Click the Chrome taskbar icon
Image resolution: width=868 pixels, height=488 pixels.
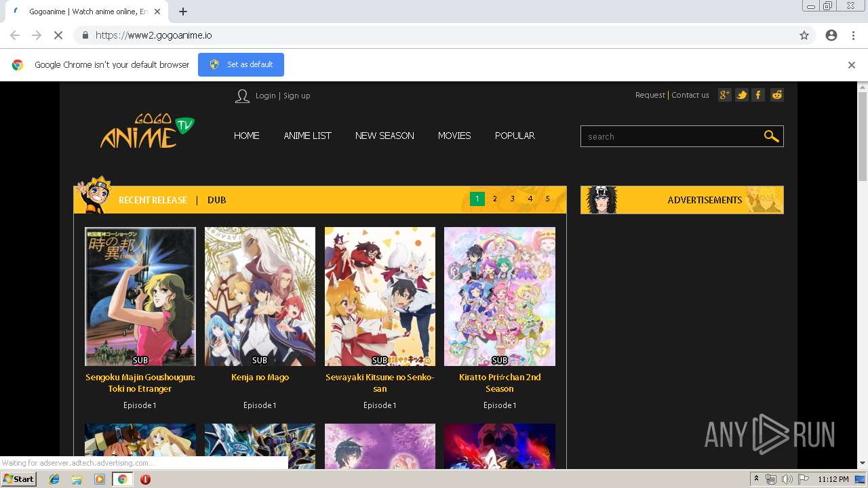click(122, 479)
